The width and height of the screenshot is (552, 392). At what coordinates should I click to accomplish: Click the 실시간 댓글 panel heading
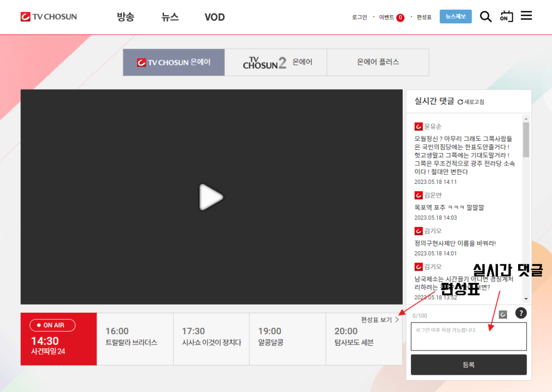point(434,101)
